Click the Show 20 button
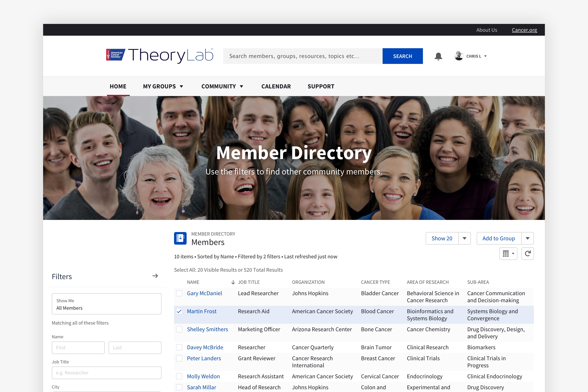 click(442, 238)
